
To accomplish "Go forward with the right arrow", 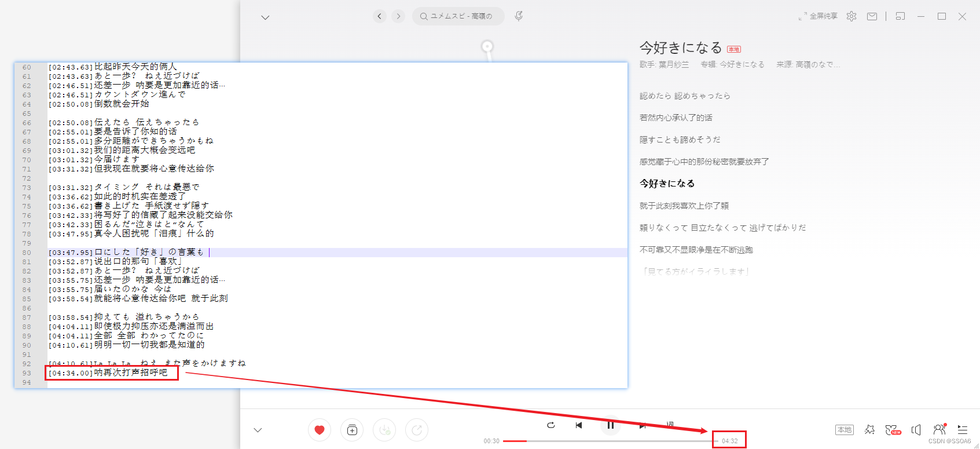I will point(398,16).
